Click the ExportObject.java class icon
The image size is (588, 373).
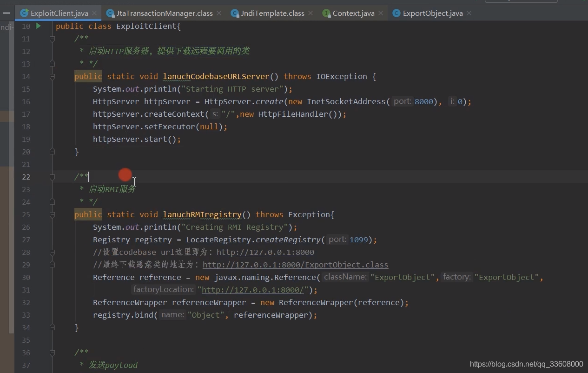(x=396, y=13)
